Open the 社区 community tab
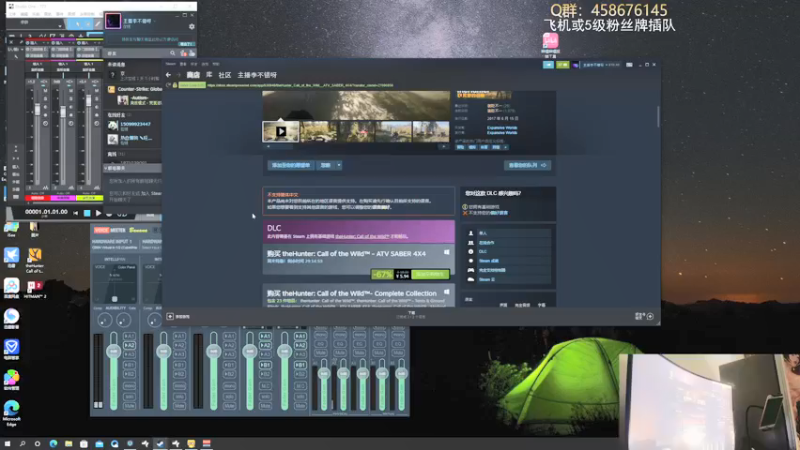Image resolution: width=800 pixels, height=450 pixels. [225, 75]
